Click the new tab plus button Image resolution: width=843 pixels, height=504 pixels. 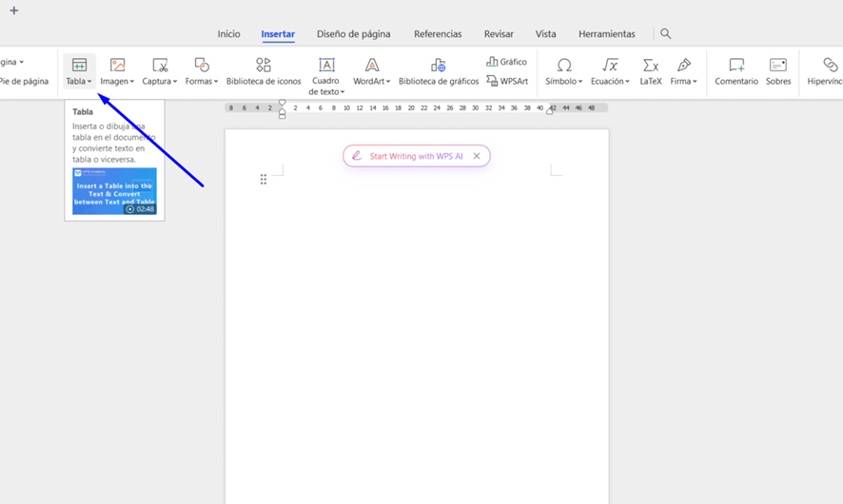14,10
